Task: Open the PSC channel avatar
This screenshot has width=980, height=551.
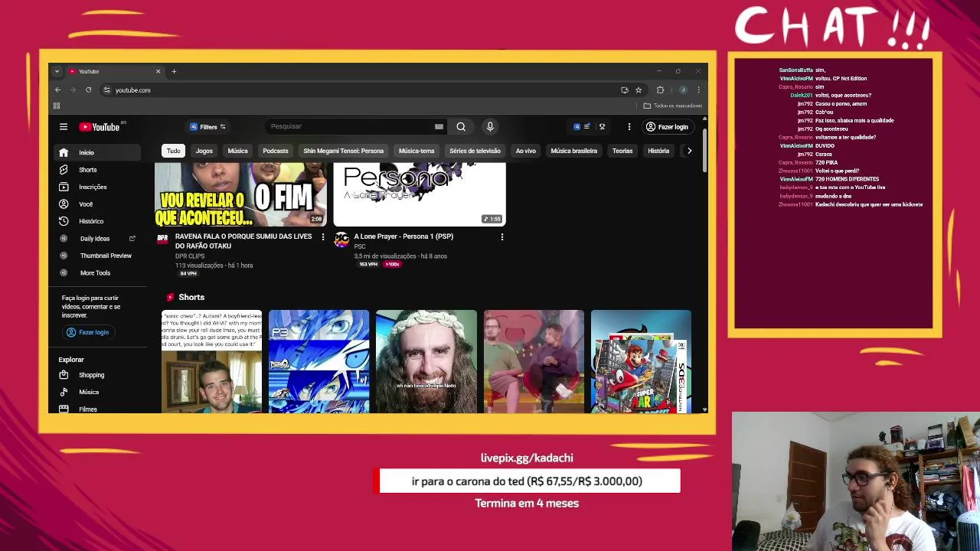Action: coord(341,240)
